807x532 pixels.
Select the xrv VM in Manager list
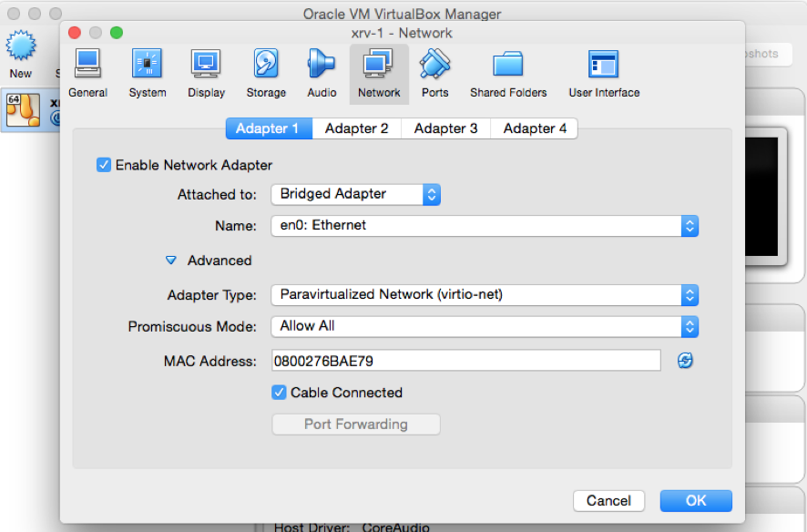click(x=30, y=109)
